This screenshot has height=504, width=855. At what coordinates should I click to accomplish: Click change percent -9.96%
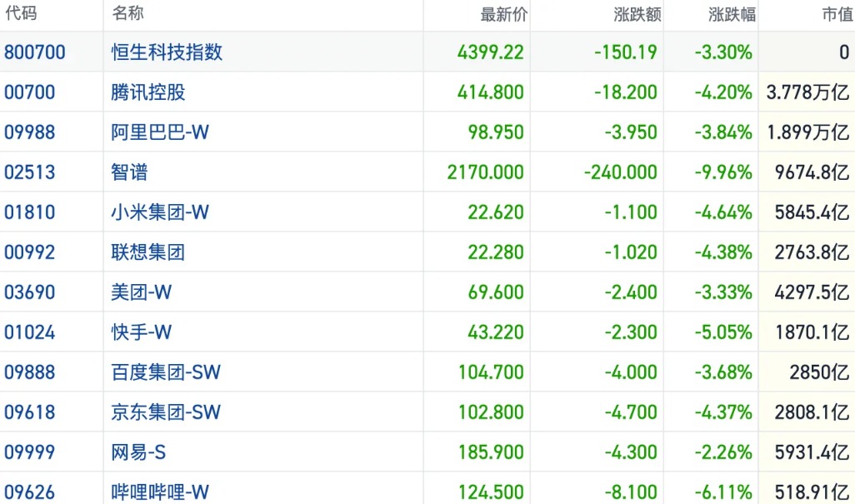[x=723, y=172]
